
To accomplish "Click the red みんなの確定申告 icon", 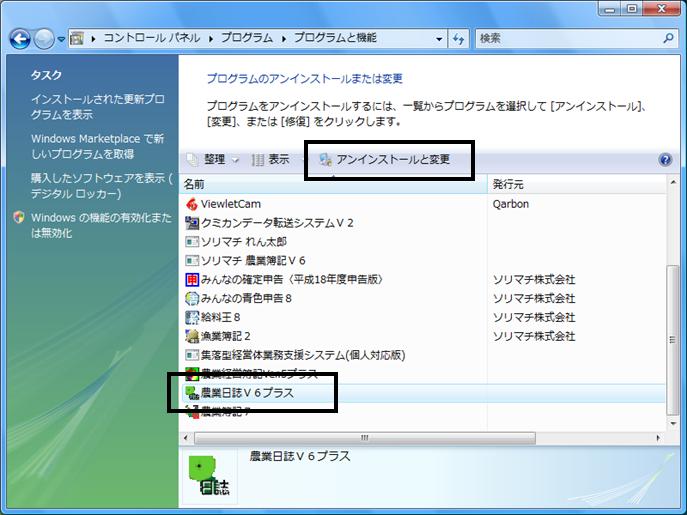I will tap(191, 280).
